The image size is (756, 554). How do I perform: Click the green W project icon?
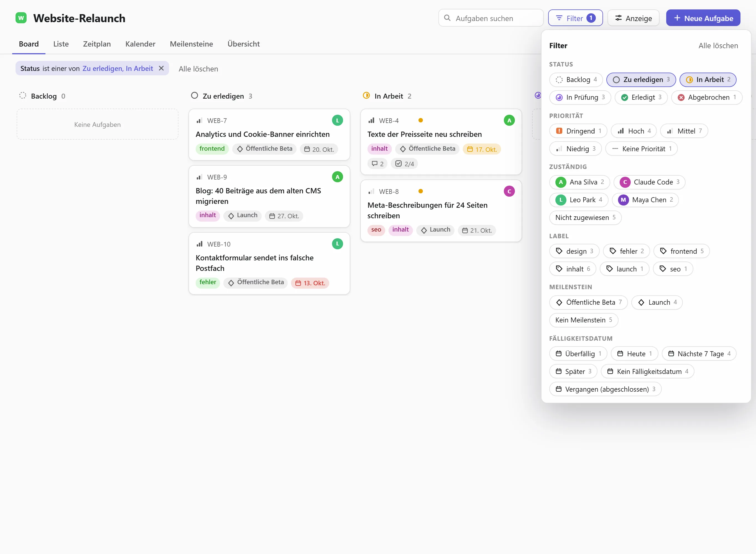pyautogui.click(x=21, y=18)
